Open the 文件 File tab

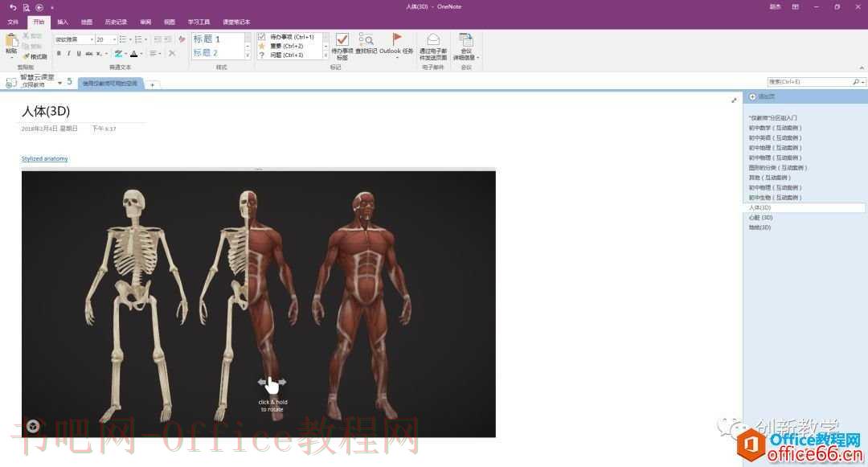click(x=13, y=23)
